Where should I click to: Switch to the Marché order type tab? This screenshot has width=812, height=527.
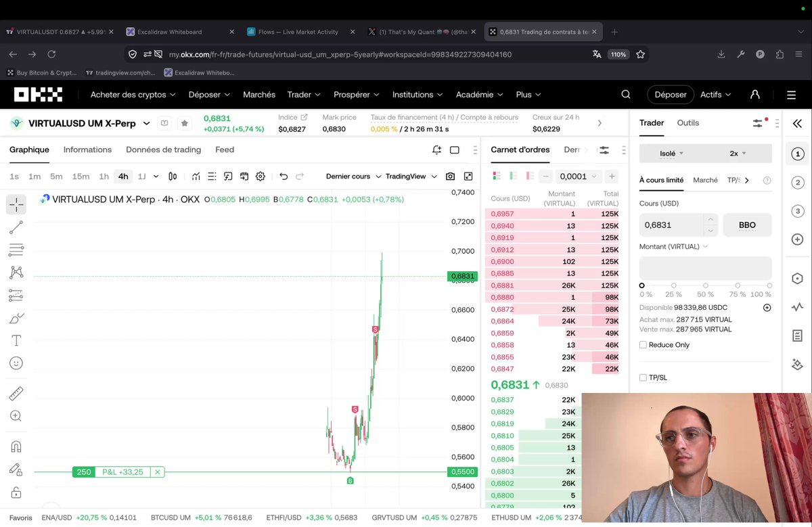coord(705,181)
